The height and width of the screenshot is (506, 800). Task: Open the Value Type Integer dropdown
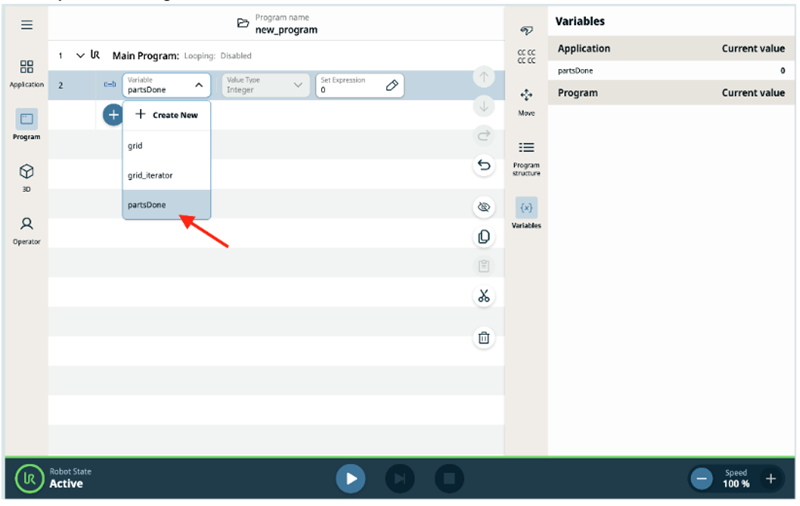[264, 86]
